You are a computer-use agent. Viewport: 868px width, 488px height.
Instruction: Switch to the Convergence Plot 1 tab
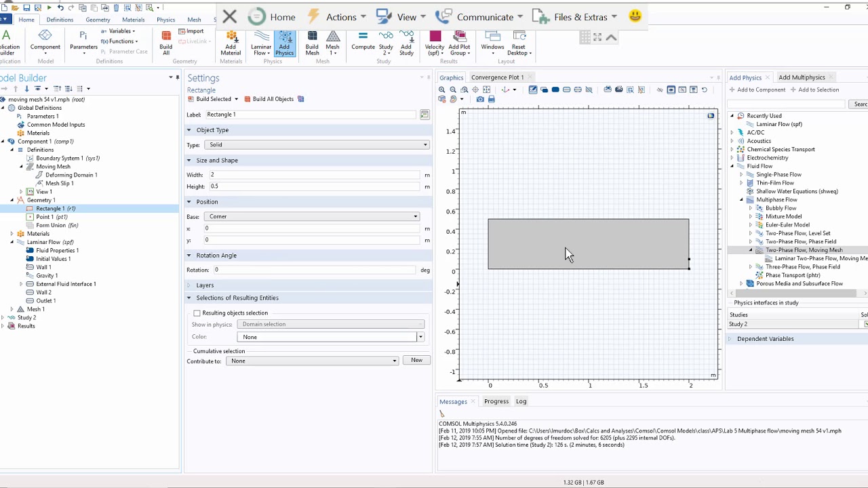click(497, 77)
